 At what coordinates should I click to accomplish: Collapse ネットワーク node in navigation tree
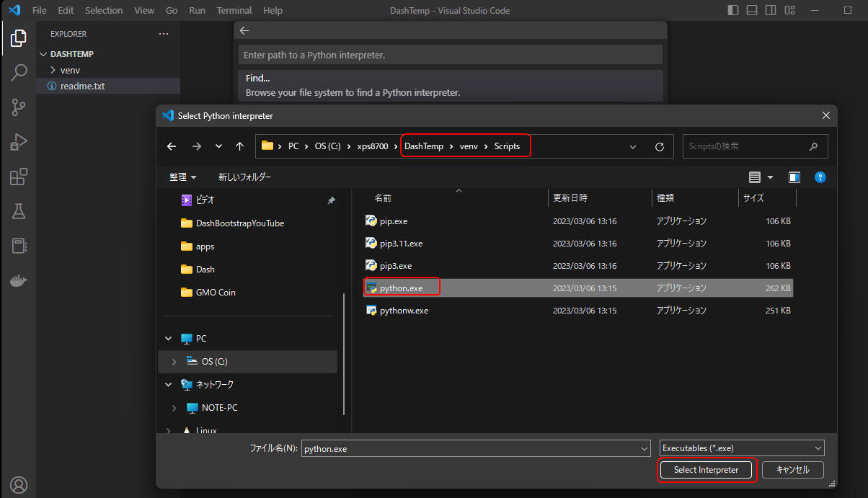pos(169,384)
